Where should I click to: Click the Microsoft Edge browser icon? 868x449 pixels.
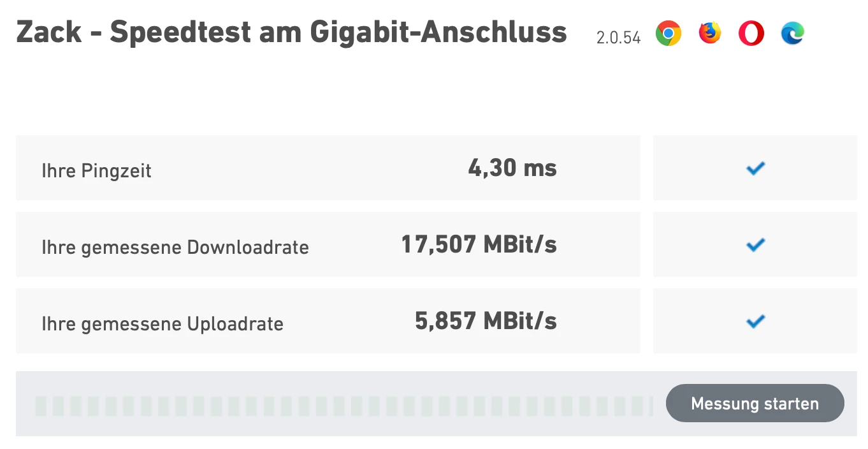tap(793, 33)
